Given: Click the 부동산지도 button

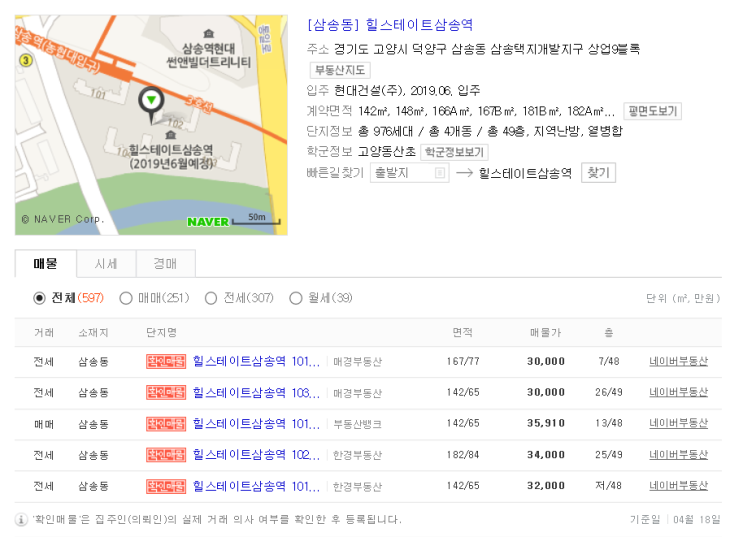Looking at the screenshot, I should [340, 70].
